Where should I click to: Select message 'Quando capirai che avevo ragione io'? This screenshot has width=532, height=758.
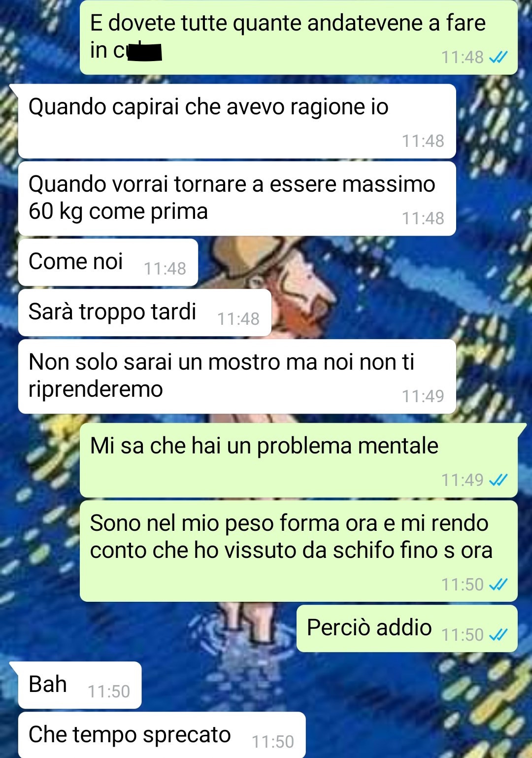point(237,121)
